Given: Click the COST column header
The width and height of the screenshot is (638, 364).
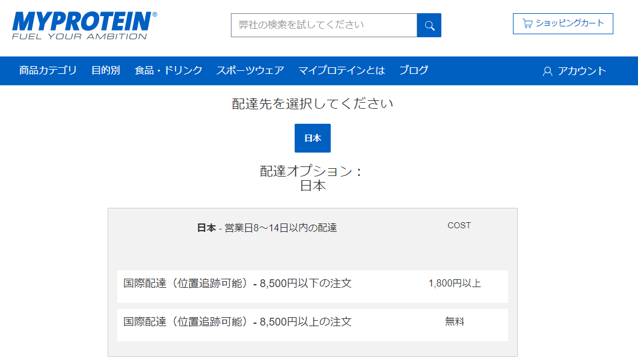Looking at the screenshot, I should 459,225.
